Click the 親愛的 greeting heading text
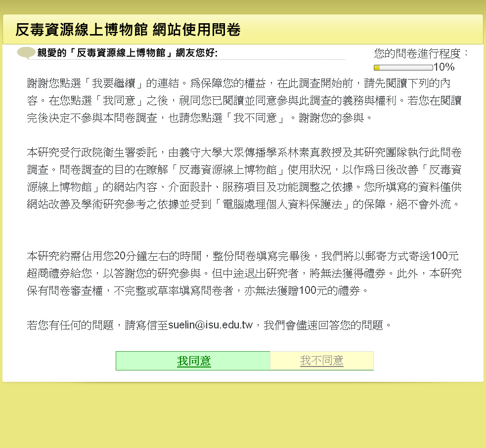Screen dimensions: 486x448 click(127, 53)
